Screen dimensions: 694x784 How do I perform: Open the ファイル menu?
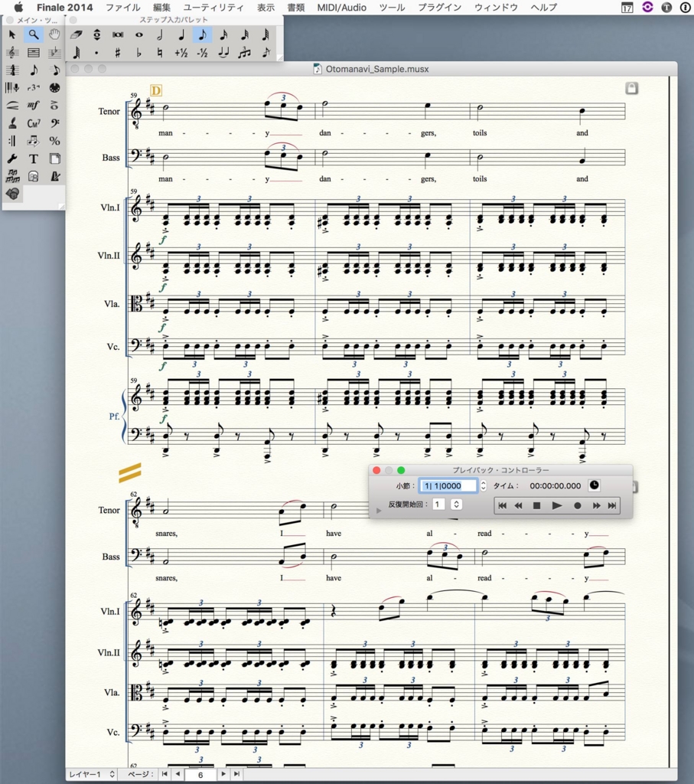click(x=123, y=8)
